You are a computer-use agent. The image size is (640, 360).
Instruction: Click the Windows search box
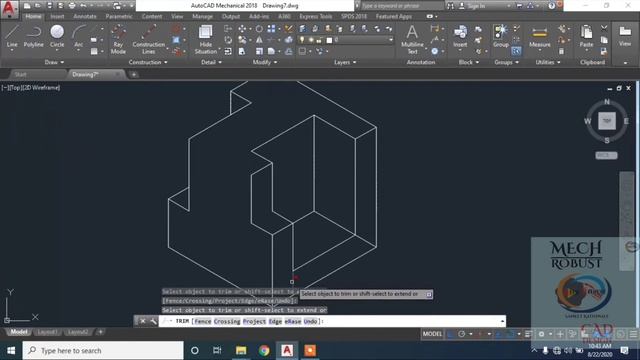coord(103,351)
